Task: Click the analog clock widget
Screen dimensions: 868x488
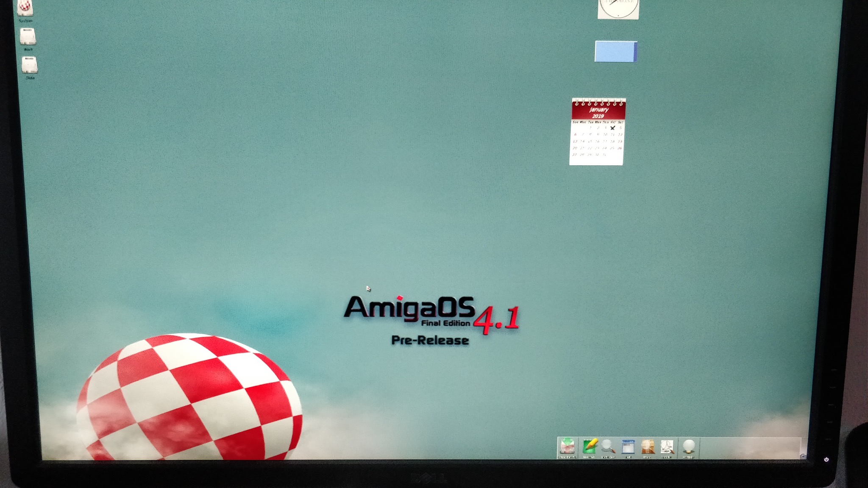Action: (618, 8)
